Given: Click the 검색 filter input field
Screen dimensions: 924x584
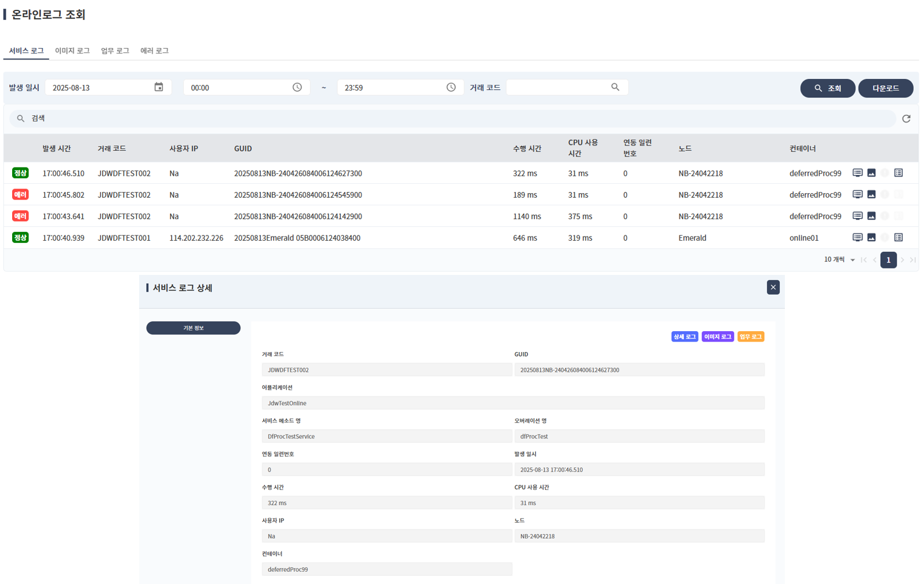Looking at the screenshot, I should point(452,118).
